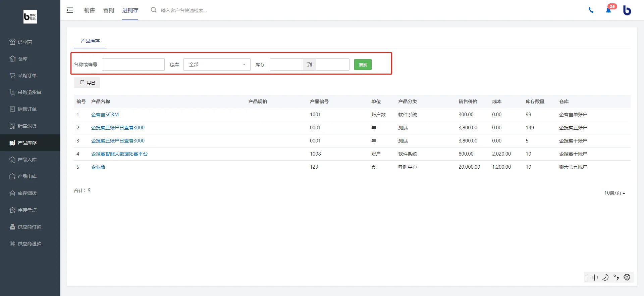This screenshot has height=296, width=644.
Task: Click the green 搜索 button
Action: tap(363, 65)
